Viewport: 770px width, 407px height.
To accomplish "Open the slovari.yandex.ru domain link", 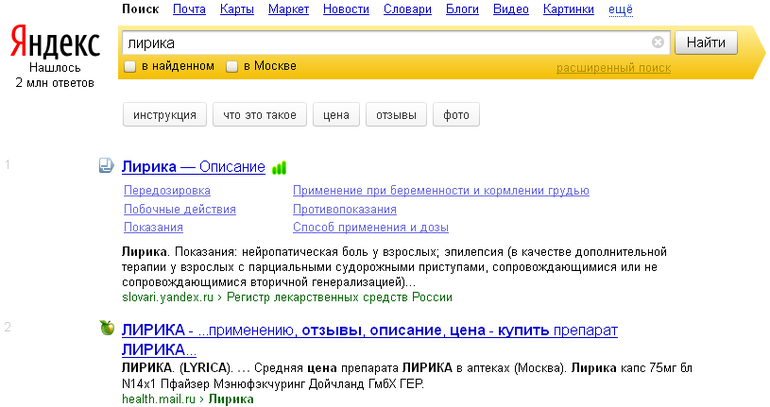I will tap(167, 297).
